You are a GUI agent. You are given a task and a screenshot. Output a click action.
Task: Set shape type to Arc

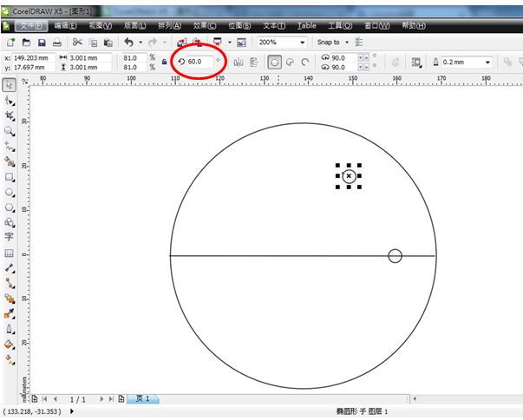pos(304,62)
